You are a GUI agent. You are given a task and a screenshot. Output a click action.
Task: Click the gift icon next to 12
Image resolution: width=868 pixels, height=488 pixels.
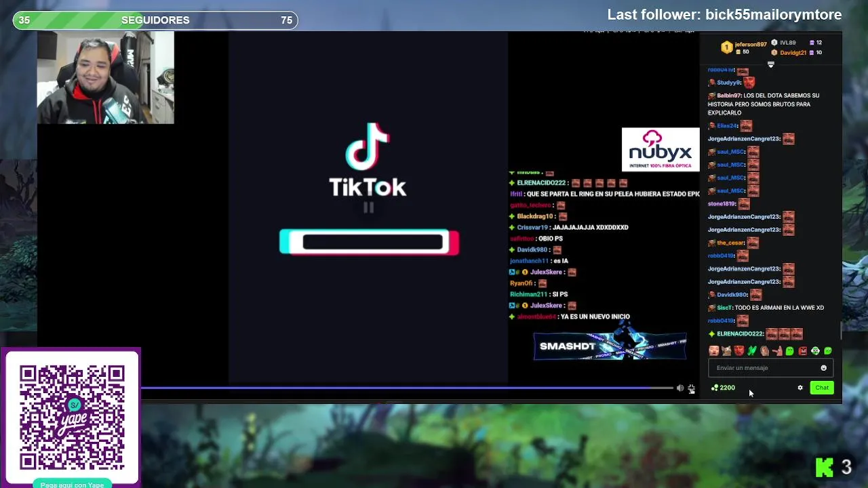(x=812, y=43)
